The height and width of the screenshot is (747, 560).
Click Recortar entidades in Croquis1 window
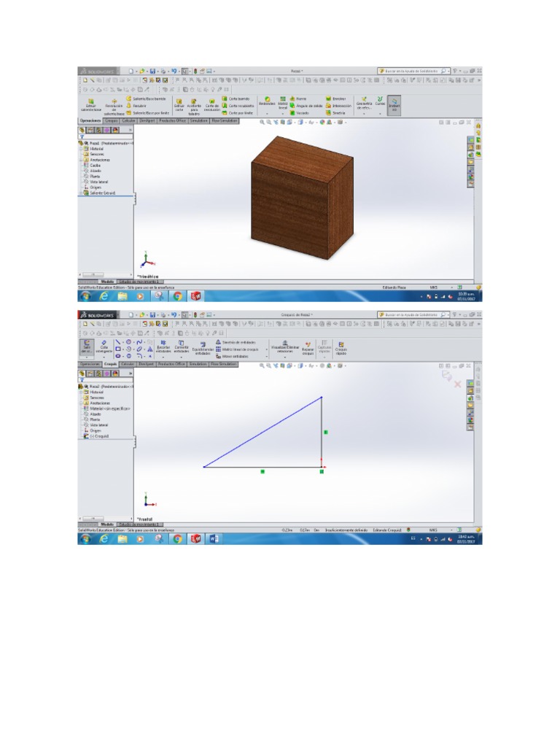163,347
